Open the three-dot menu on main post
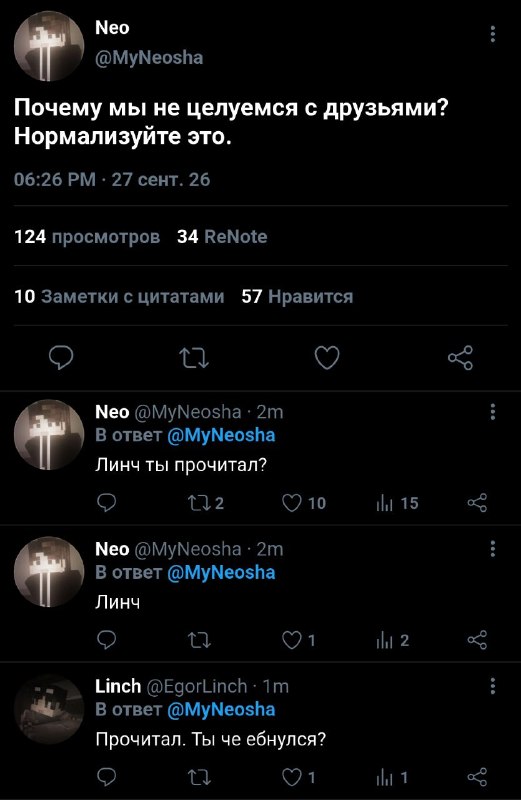The width and height of the screenshot is (521, 800). tap(492, 34)
